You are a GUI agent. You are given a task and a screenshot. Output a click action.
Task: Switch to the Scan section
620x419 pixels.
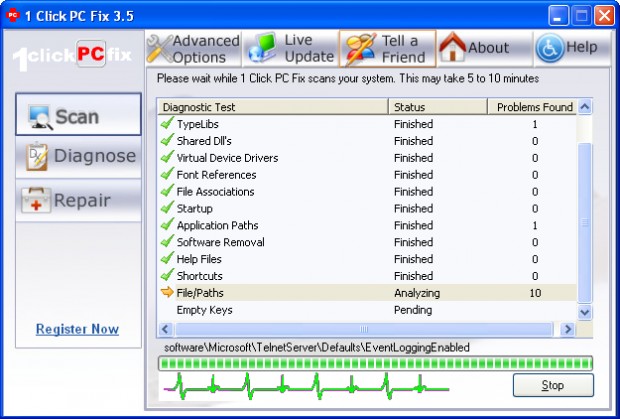pos(78,114)
